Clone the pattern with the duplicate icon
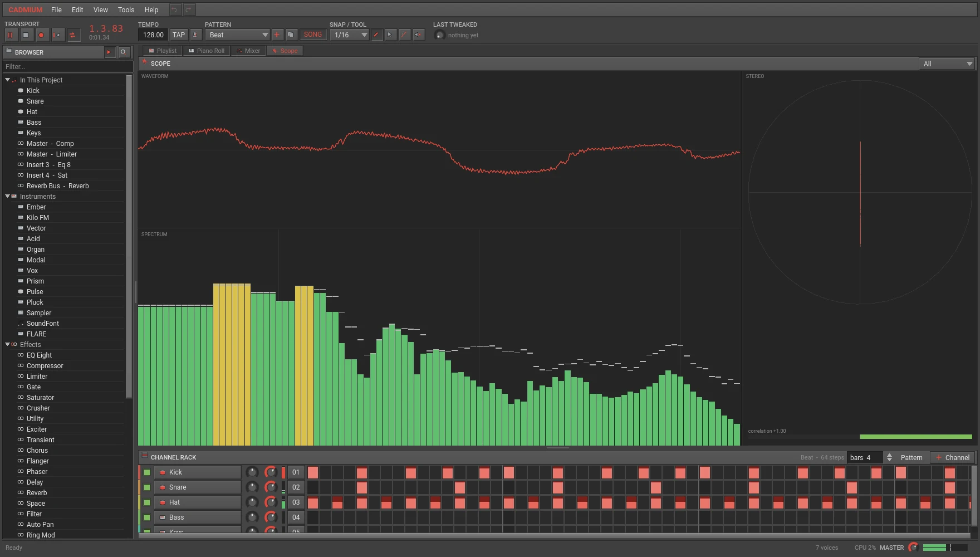 (291, 35)
